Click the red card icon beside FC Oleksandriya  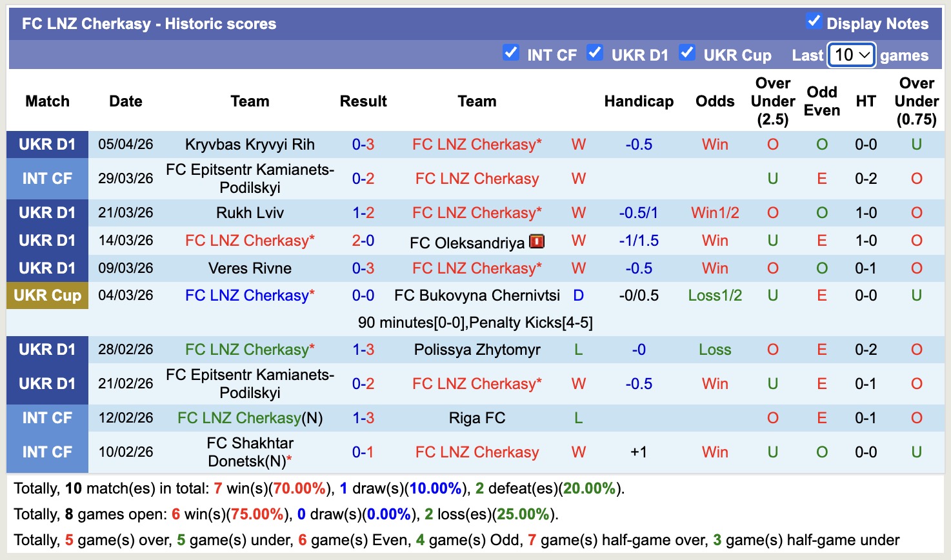point(537,241)
